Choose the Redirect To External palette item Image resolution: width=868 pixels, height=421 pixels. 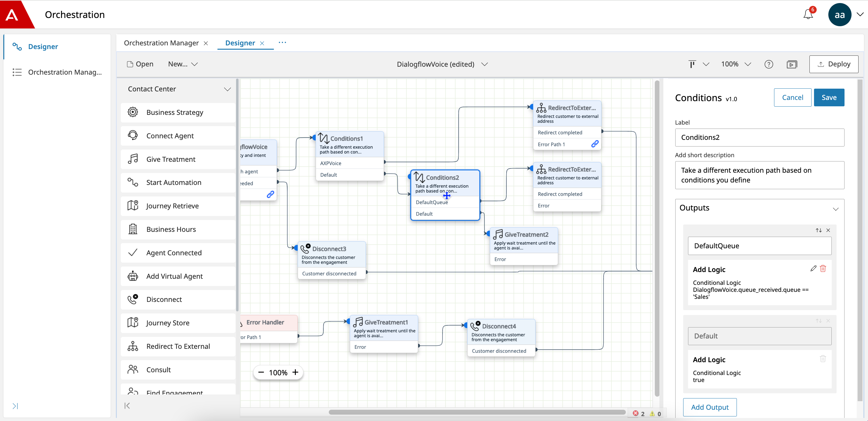pyautogui.click(x=178, y=346)
